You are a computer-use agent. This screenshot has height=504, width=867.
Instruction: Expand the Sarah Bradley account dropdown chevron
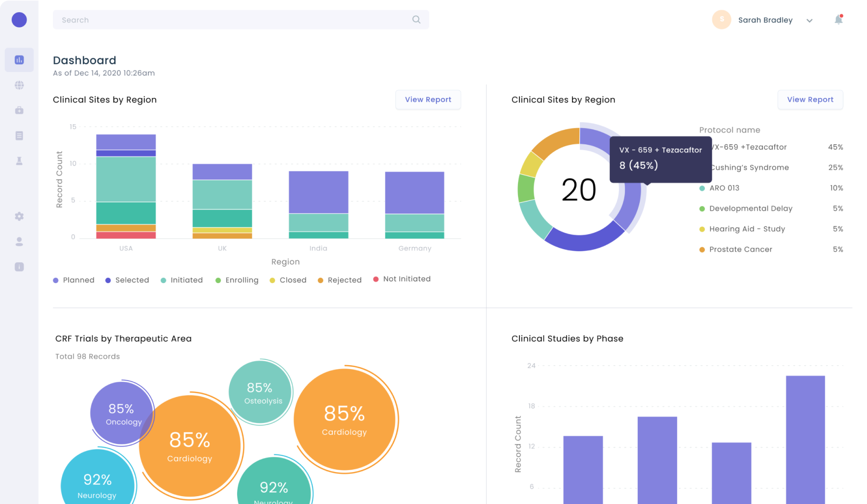810,21
